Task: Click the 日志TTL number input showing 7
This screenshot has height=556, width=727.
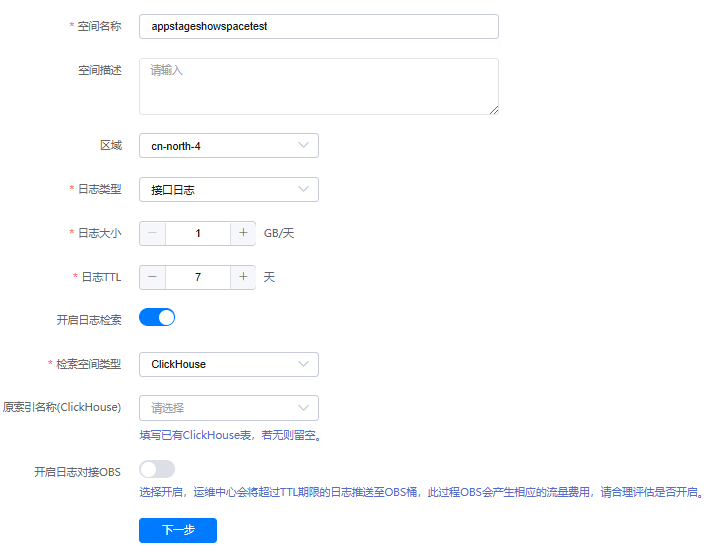Action: 198,277
